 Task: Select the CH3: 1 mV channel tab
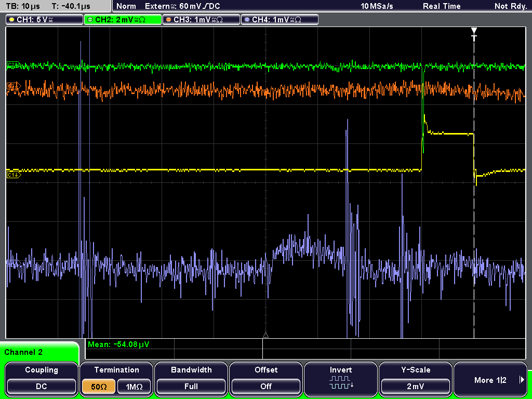pos(201,20)
